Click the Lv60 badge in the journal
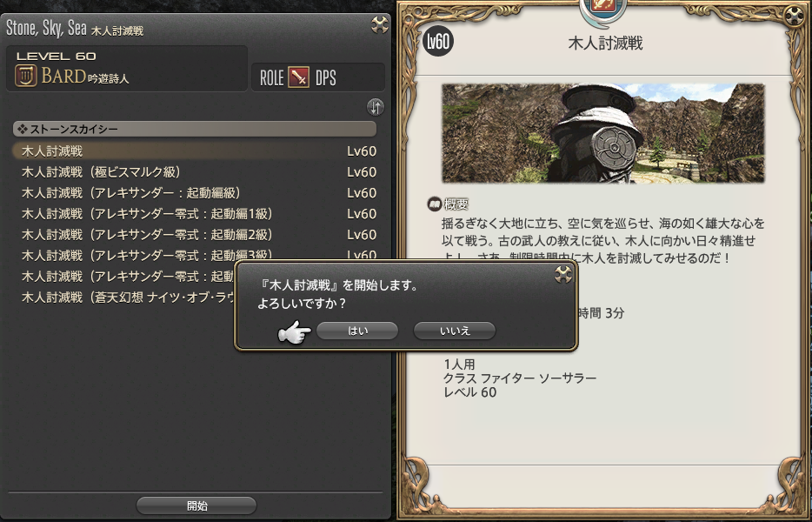Screen dimensions: 812x522 tap(438, 42)
